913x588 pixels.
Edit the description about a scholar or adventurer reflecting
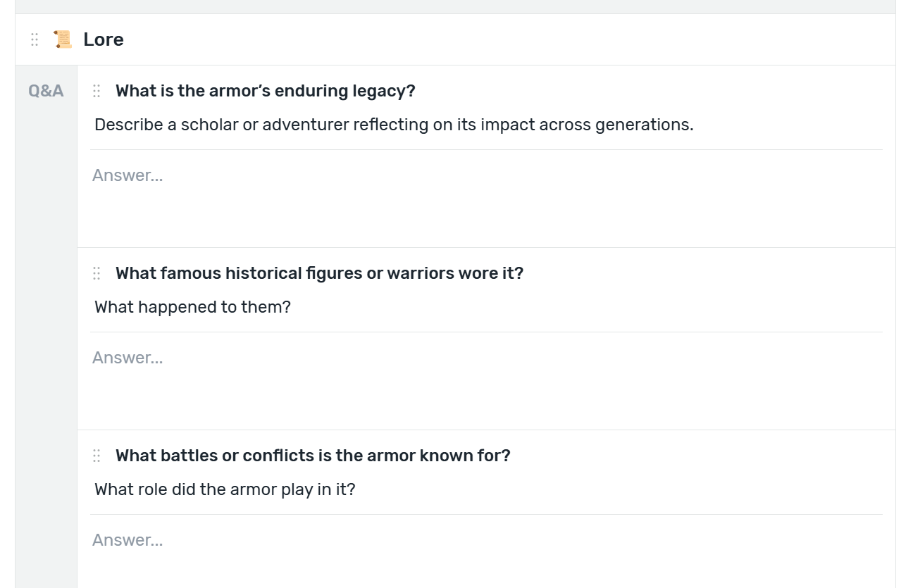click(394, 125)
